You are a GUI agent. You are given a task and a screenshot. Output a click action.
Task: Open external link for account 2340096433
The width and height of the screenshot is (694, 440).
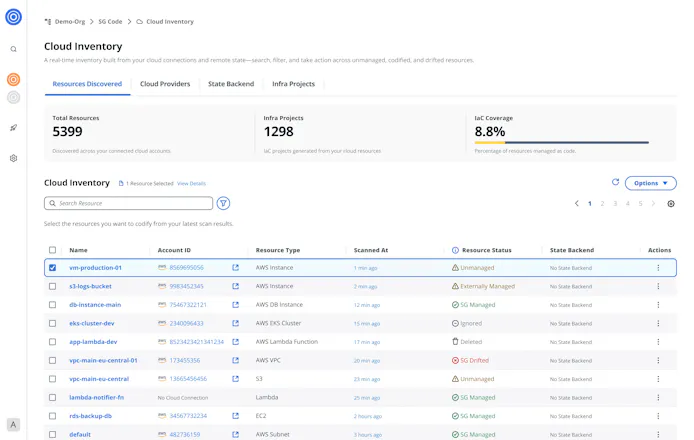click(x=235, y=323)
